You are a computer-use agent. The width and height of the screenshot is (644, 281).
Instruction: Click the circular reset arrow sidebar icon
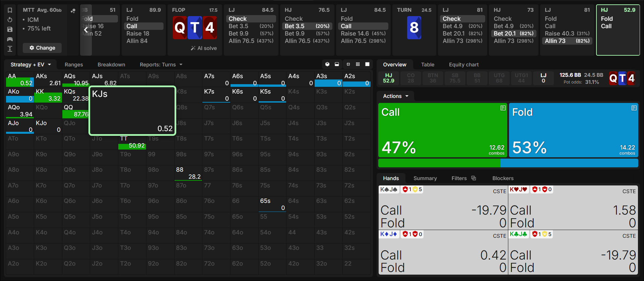(x=10, y=20)
